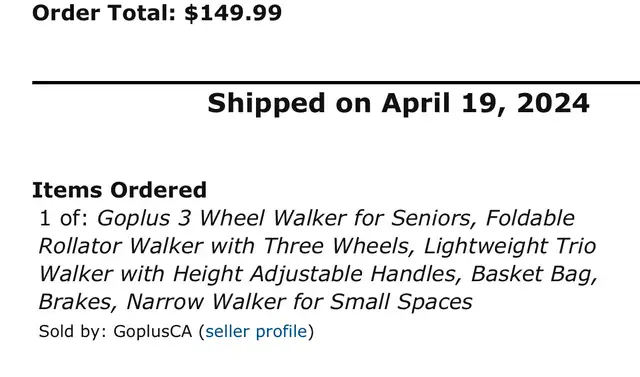Click the word Foldable in product title
Image resolution: width=640 pixels, height=377 pixels.
coord(530,218)
